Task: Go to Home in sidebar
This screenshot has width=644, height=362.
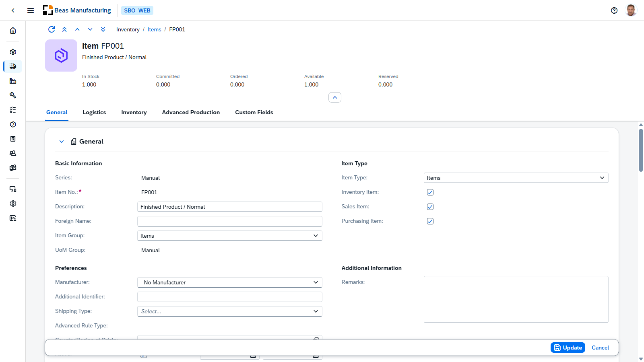Action: [13, 31]
